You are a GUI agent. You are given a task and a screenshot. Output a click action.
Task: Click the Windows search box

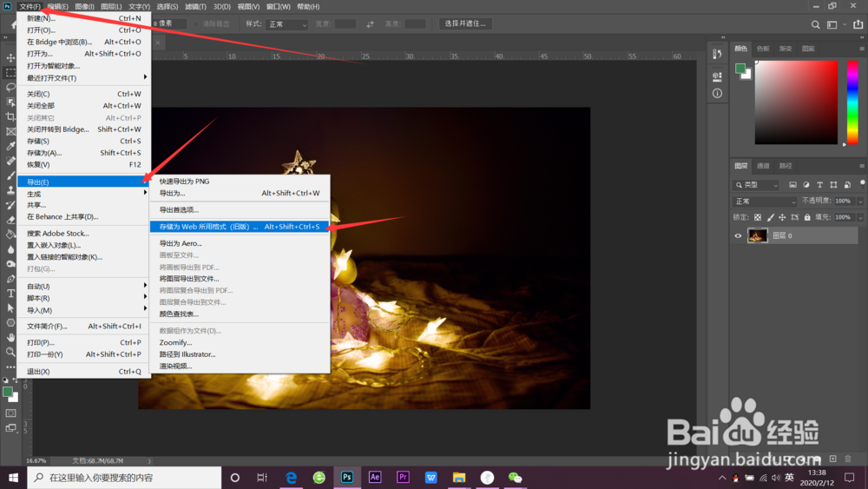click(124, 478)
